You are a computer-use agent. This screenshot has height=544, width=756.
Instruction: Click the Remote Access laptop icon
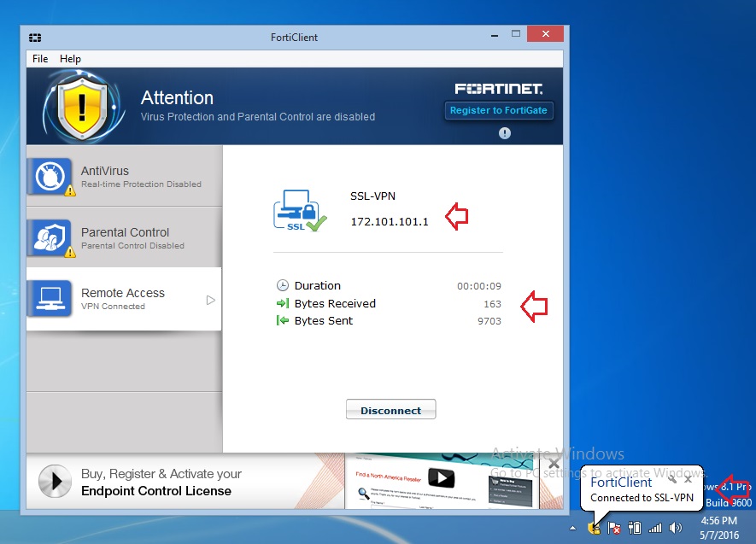pos(50,299)
